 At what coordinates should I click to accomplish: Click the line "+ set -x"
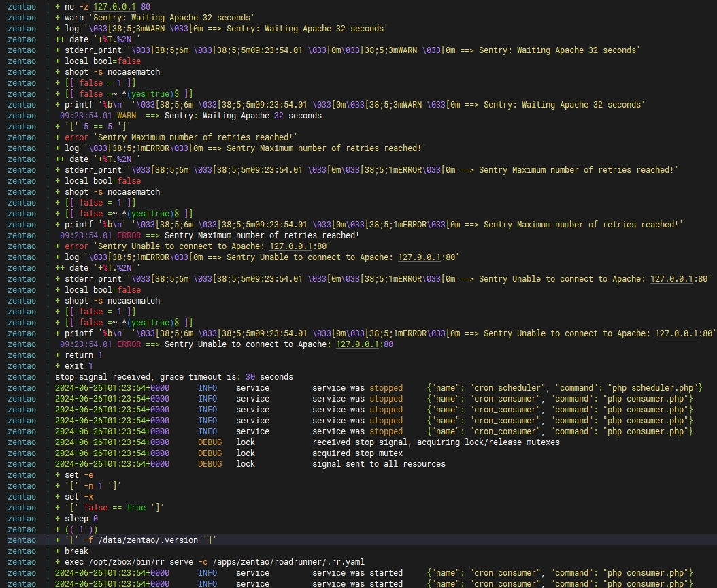point(74,497)
